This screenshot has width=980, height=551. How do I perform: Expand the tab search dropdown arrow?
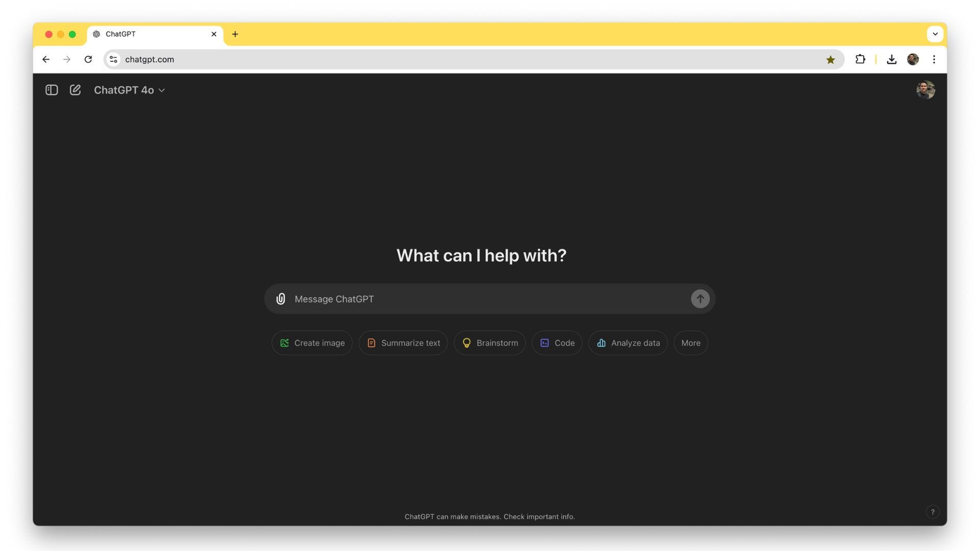pyautogui.click(x=935, y=34)
